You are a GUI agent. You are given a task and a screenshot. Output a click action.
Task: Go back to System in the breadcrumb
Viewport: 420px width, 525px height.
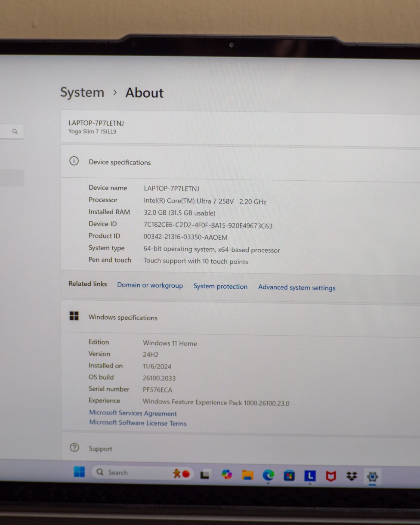point(82,92)
